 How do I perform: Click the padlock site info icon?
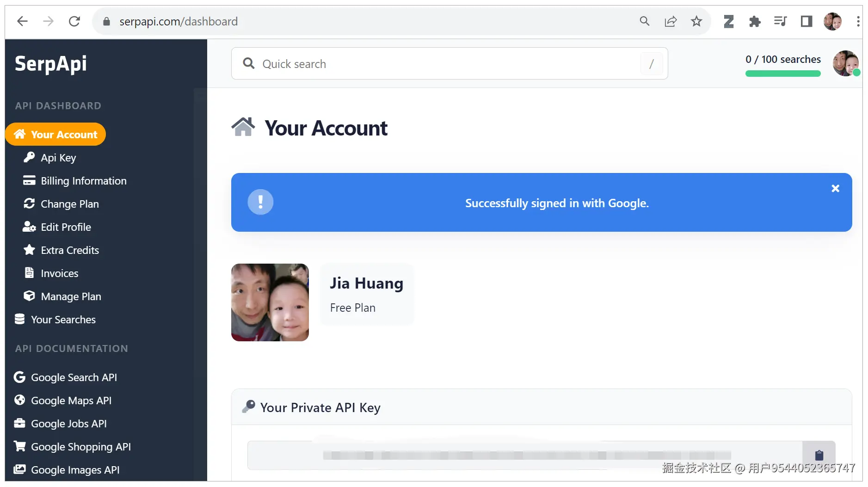pyautogui.click(x=106, y=21)
